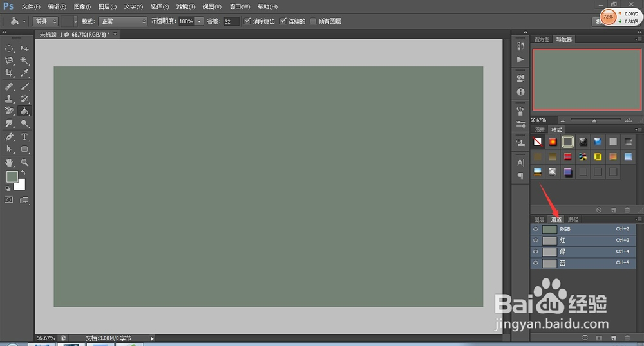Open the Channels panel options menu
This screenshot has width=644, height=346.
point(638,219)
